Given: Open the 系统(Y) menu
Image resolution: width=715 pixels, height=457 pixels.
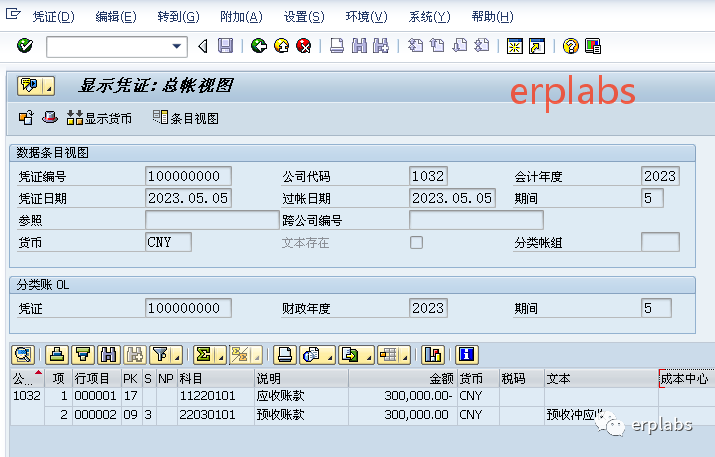Looking at the screenshot, I should [x=429, y=17].
